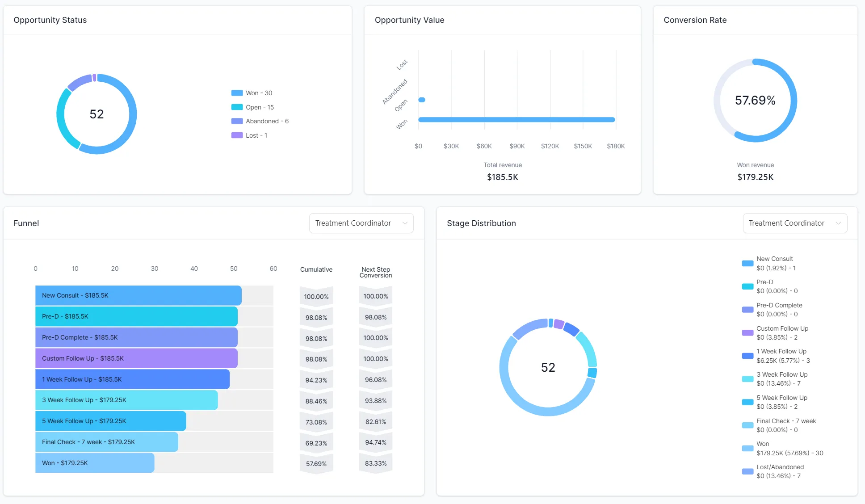
Task: Click the Open dot in Opportunity Value
Action: click(422, 100)
